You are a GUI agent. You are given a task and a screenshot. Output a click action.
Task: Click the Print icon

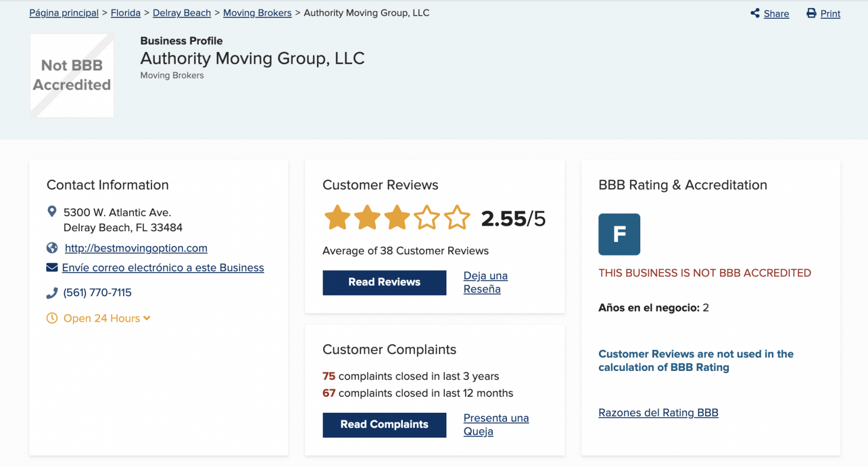tap(811, 12)
